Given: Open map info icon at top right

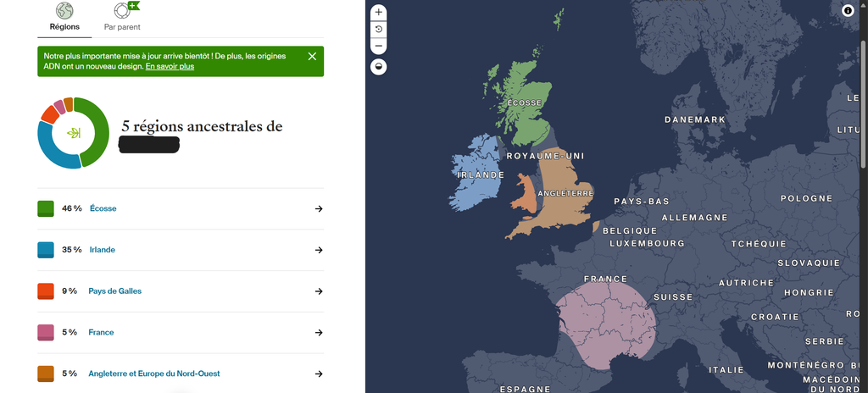Looking at the screenshot, I should pyautogui.click(x=848, y=10).
